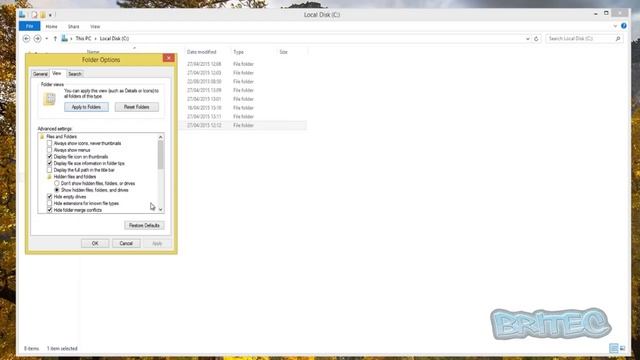This screenshot has width=640, height=360.
Task: Close the Folder Options dialog
Action: tap(169, 58)
